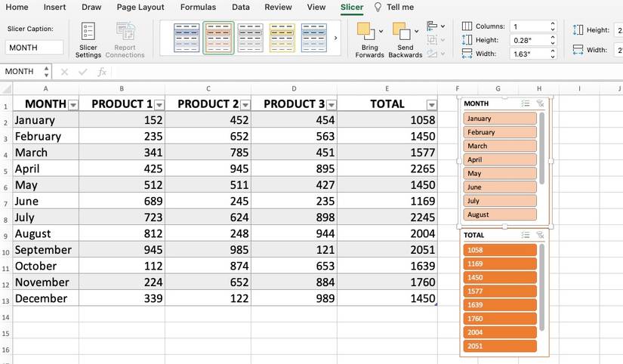623x364 pixels.
Task: Open the PRODUCT 2 column filter dropdown
Action: click(245, 105)
